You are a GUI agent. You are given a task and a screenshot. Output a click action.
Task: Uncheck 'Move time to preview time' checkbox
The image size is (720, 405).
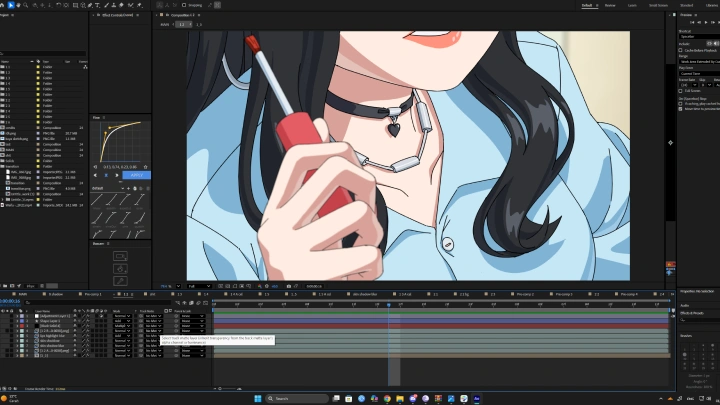click(x=680, y=109)
